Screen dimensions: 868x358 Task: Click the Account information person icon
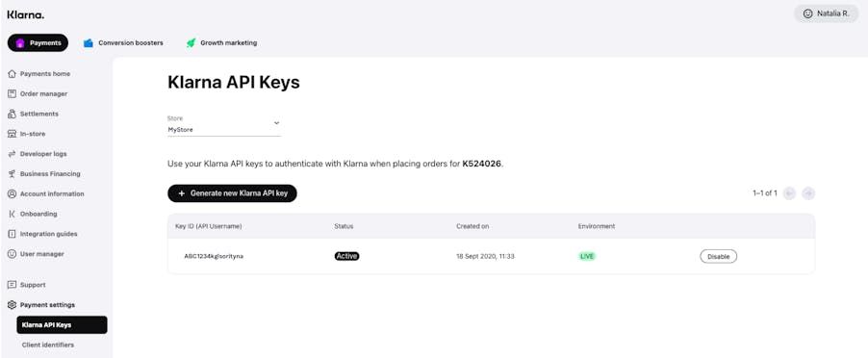[x=12, y=193]
